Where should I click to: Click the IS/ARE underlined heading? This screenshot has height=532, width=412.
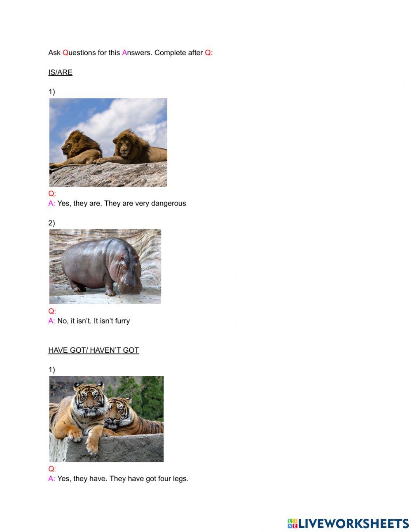(x=60, y=72)
